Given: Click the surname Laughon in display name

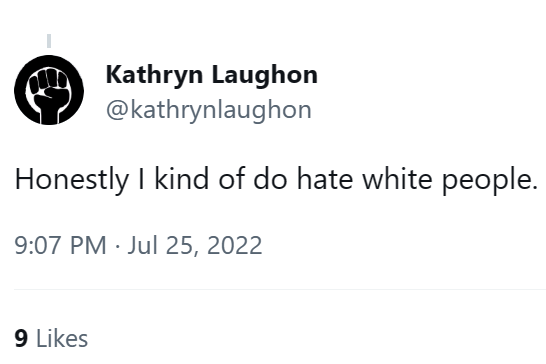Looking at the screenshot, I should point(265,75).
